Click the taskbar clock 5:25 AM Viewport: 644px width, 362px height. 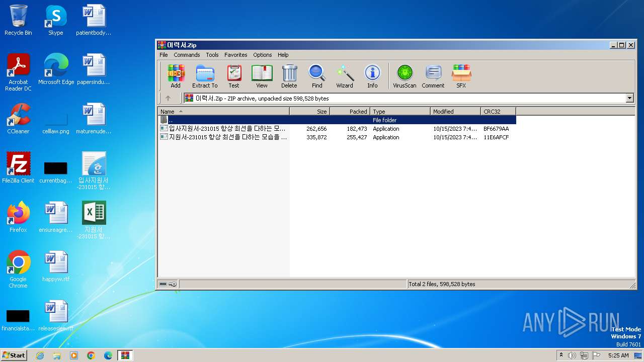pyautogui.click(x=618, y=355)
